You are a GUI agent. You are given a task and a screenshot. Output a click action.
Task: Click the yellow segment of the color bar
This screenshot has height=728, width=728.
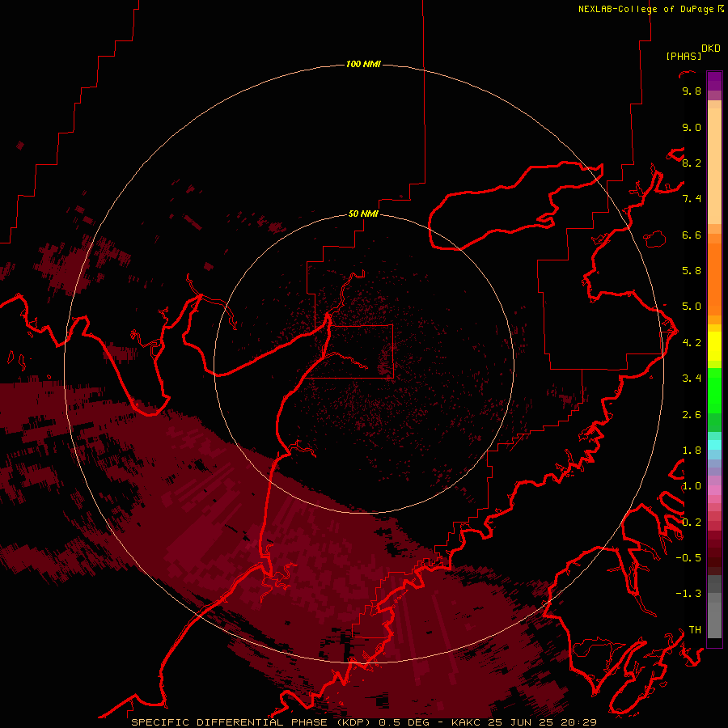pyautogui.click(x=714, y=346)
